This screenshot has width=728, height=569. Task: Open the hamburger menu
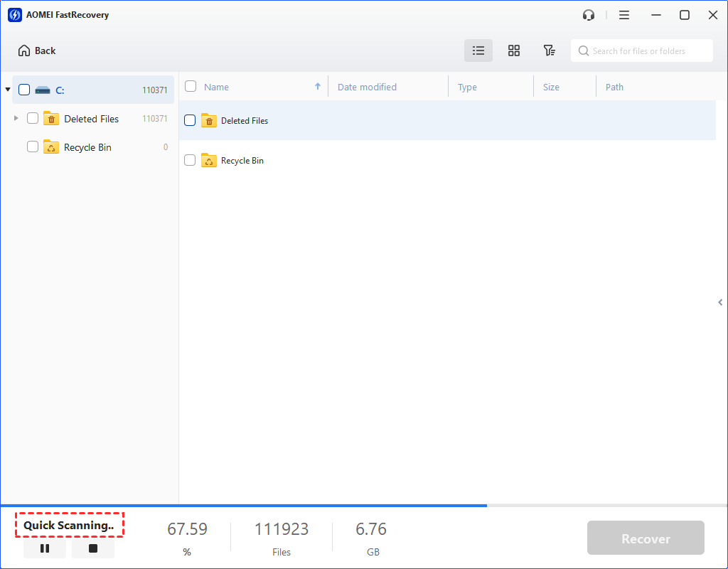624,16
